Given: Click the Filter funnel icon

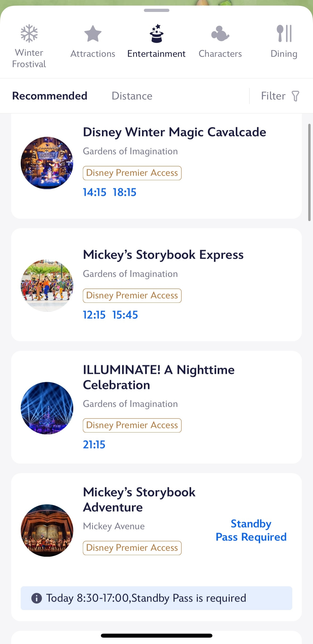Looking at the screenshot, I should click(295, 96).
